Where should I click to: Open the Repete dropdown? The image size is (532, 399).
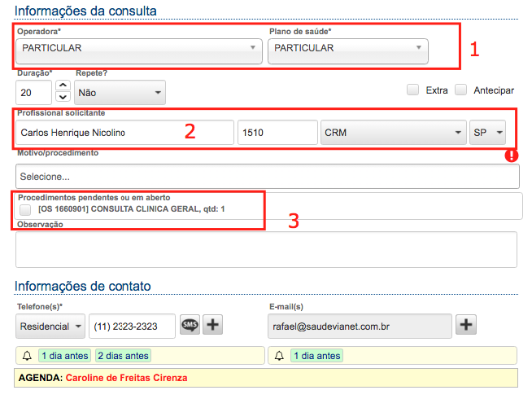(x=120, y=92)
